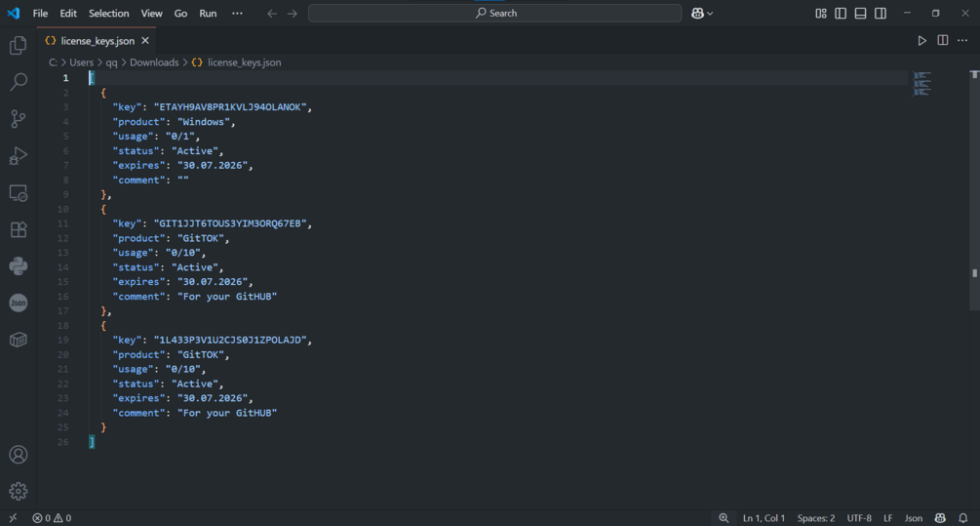Click the "0/1" usage value
980x526 pixels.
pyautogui.click(x=180, y=137)
